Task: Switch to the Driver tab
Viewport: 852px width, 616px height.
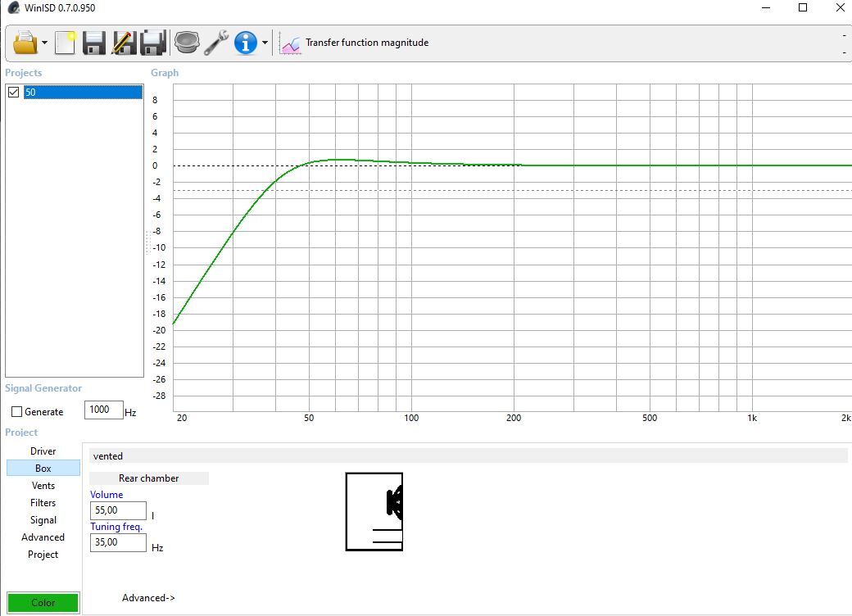Action: click(x=43, y=451)
